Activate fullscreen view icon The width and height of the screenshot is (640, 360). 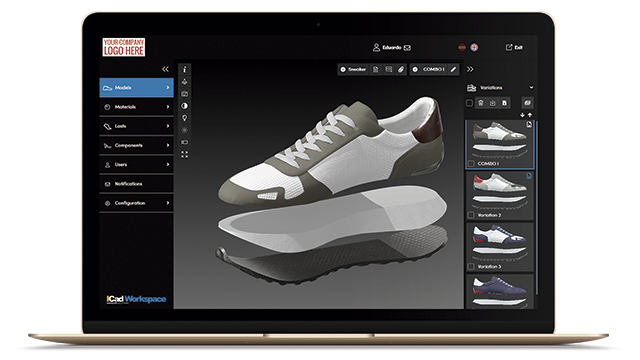(184, 155)
